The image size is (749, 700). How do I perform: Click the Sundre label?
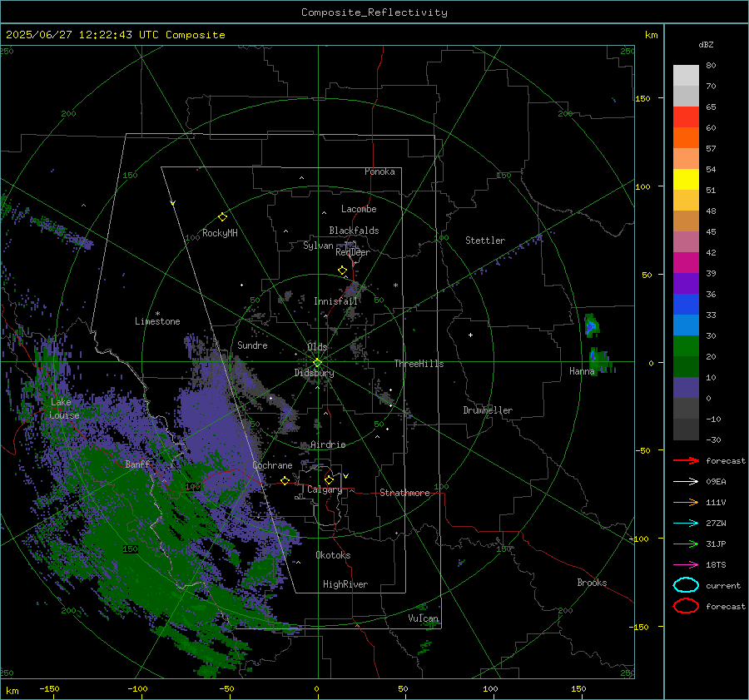(x=252, y=345)
